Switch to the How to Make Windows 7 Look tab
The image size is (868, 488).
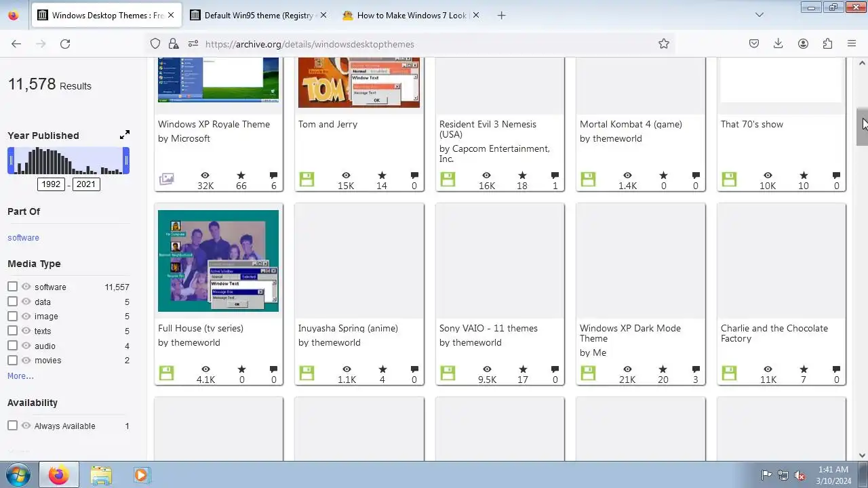412,15
